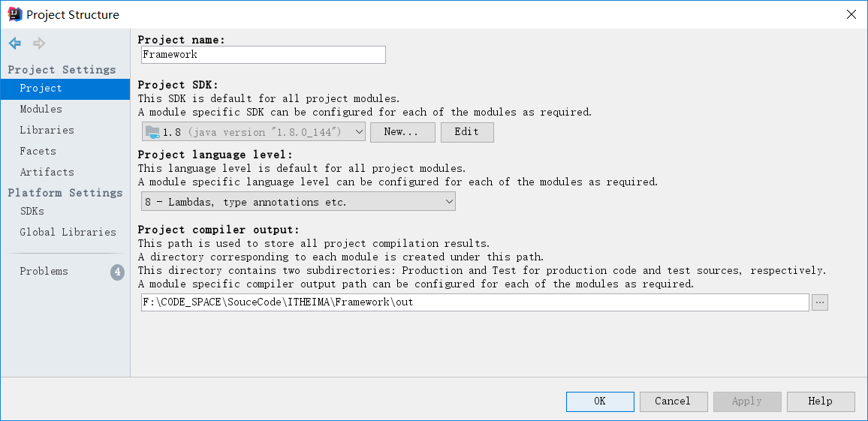
Task: Expand the Project language level dropdown
Action: pyautogui.click(x=298, y=201)
